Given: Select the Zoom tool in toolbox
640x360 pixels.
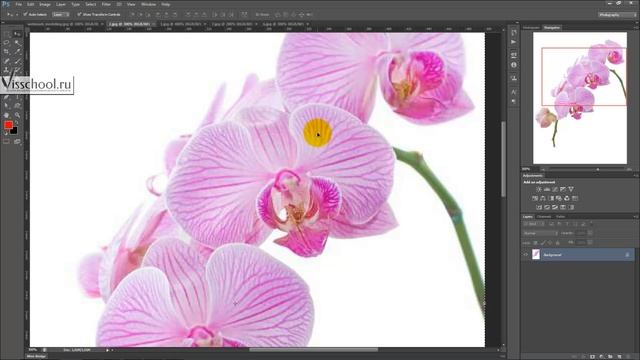Looking at the screenshot, I should point(17,116).
